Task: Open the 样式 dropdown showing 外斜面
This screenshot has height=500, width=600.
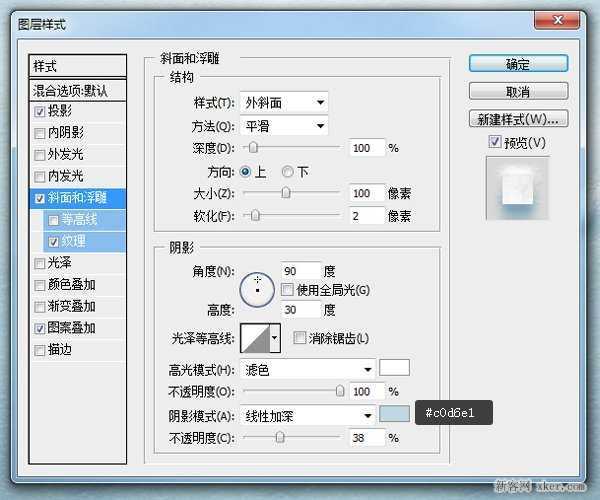Action: click(286, 102)
